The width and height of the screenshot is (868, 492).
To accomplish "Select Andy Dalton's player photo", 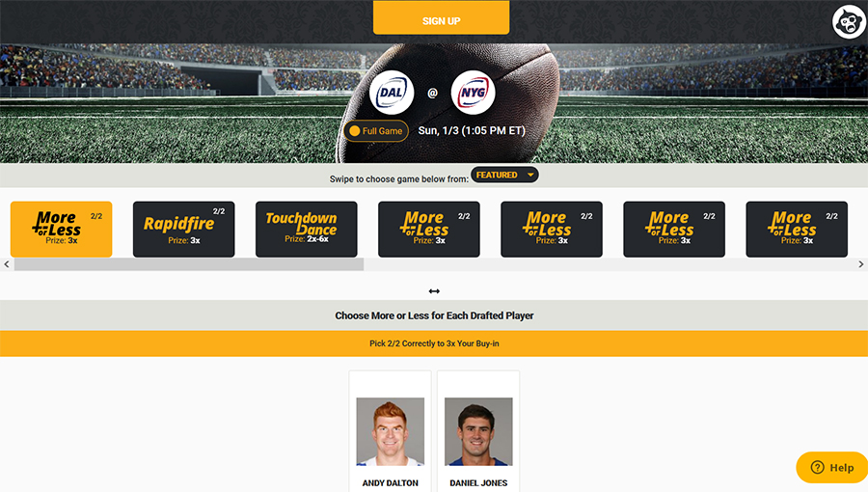I will [391, 431].
